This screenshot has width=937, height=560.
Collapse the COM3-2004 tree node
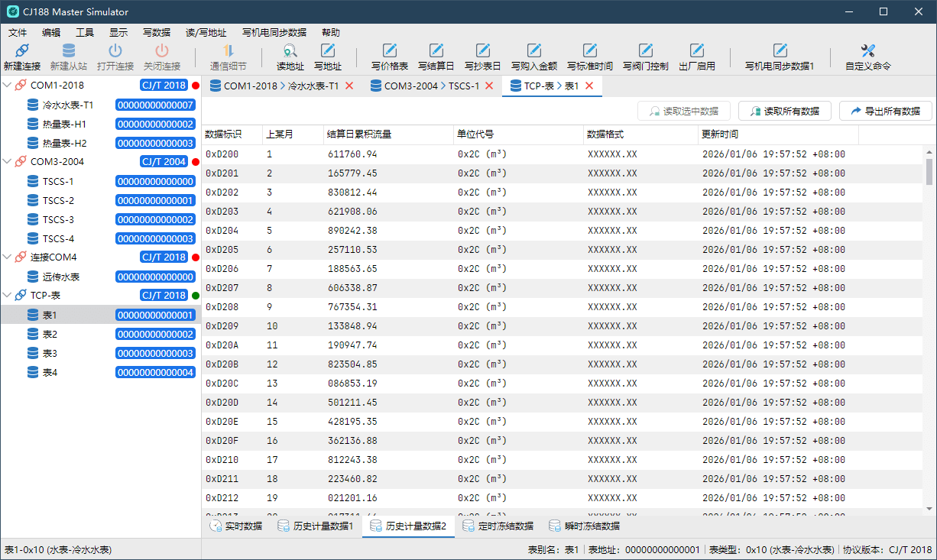click(x=8, y=162)
